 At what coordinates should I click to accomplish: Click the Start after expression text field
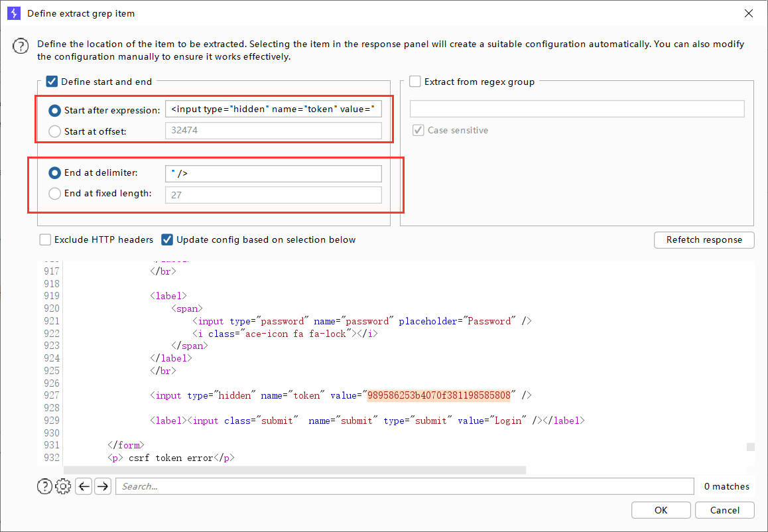pos(273,109)
